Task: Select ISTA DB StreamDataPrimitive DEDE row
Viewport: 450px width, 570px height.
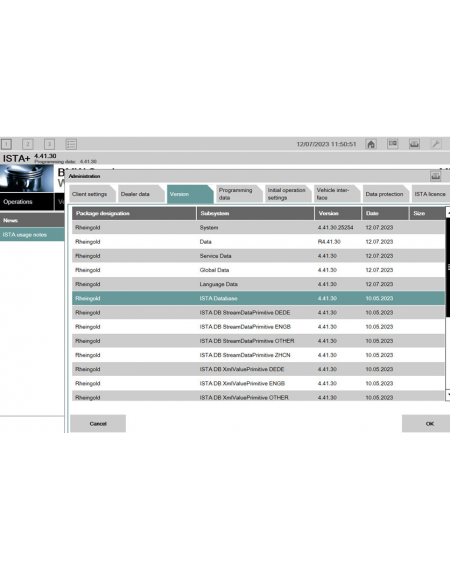Action: tap(258, 313)
